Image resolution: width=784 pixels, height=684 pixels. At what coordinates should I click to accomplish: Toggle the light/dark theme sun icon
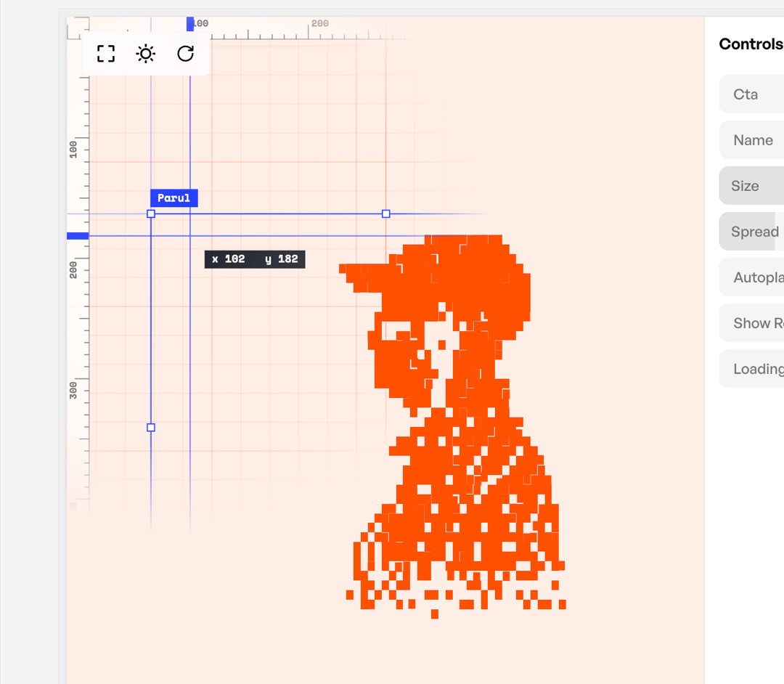tap(145, 54)
